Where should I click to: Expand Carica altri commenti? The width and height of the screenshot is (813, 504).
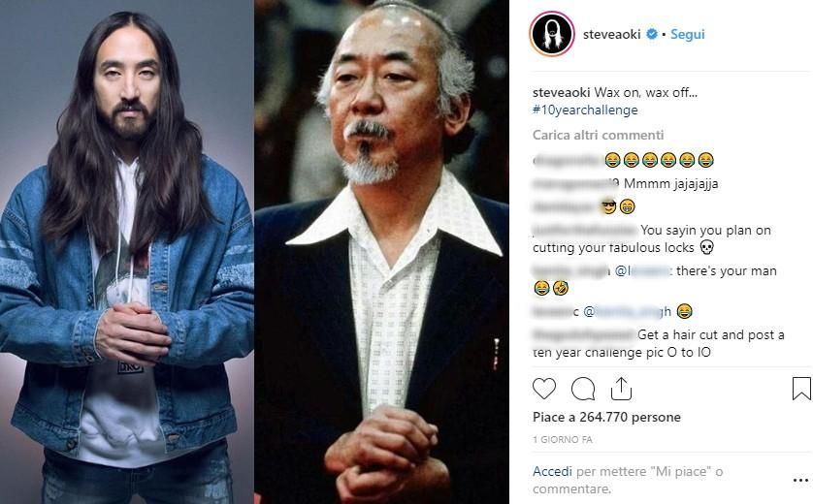click(598, 135)
